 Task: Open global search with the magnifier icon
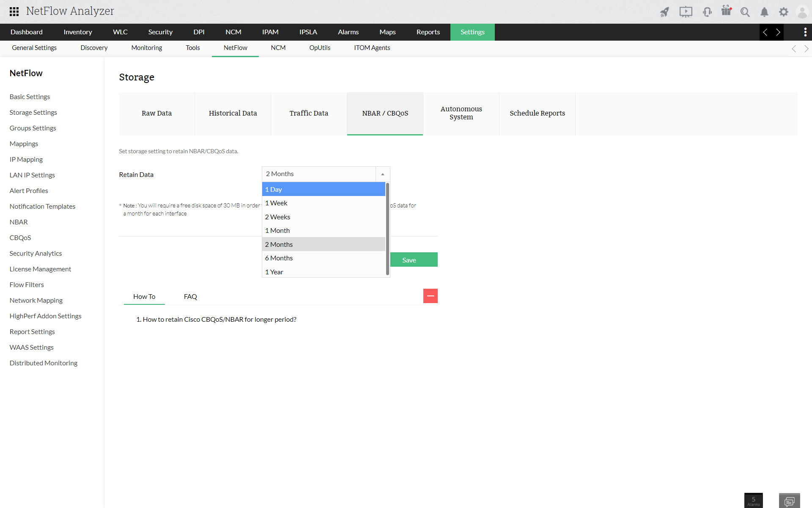click(745, 11)
